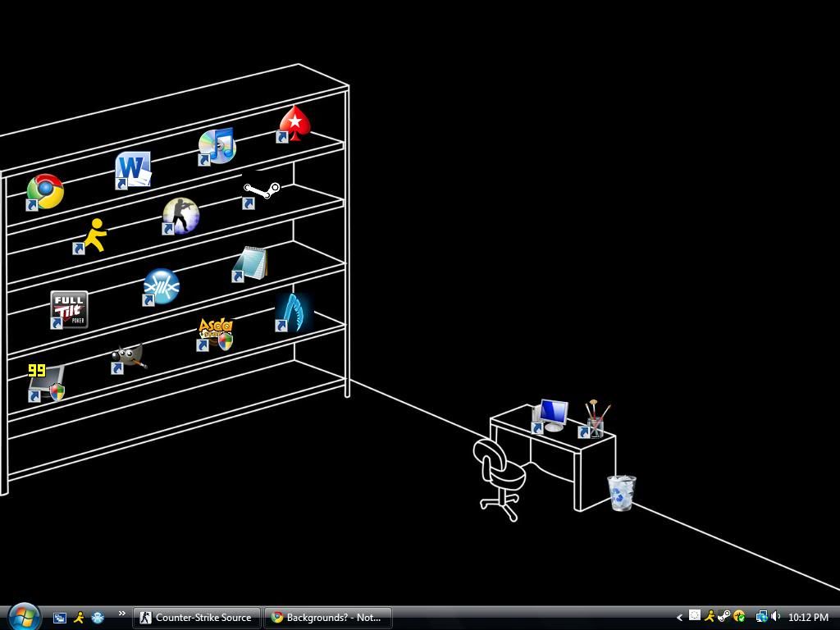
Task: Expand the Quick Launch overflow chevron
Action: (121, 614)
